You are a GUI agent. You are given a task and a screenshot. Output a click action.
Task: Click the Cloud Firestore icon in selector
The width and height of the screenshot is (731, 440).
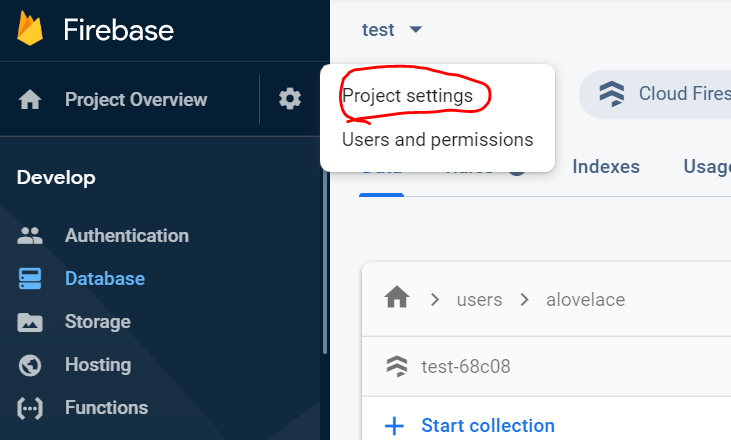612,94
